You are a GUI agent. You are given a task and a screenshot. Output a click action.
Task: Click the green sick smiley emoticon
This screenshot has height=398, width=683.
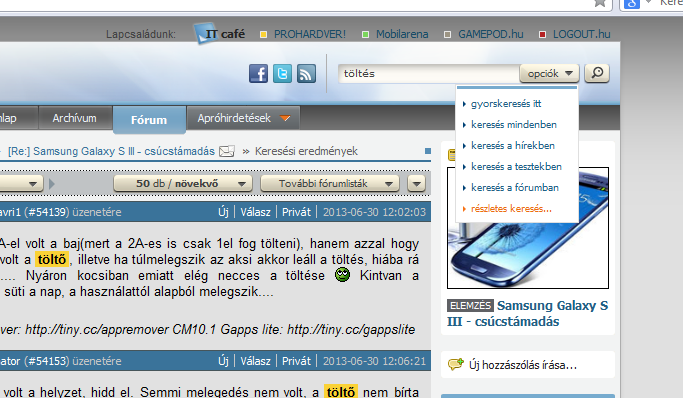(x=342, y=275)
